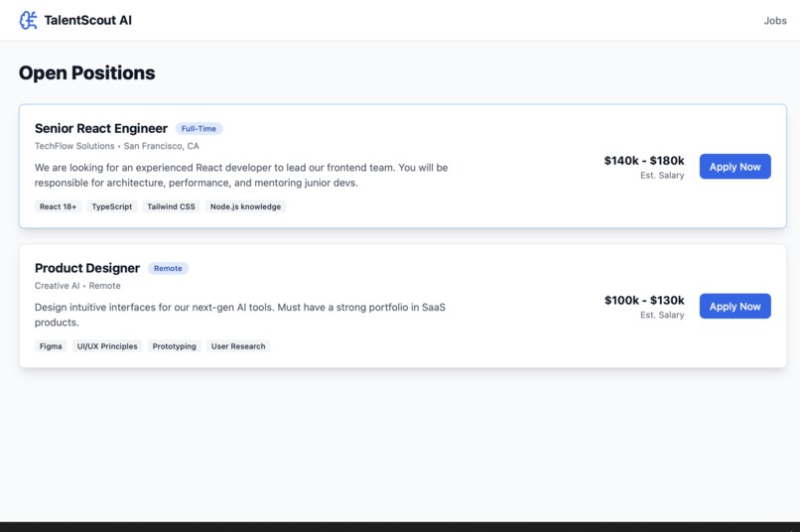
Task: Select the Figma skill tag
Action: click(51, 346)
